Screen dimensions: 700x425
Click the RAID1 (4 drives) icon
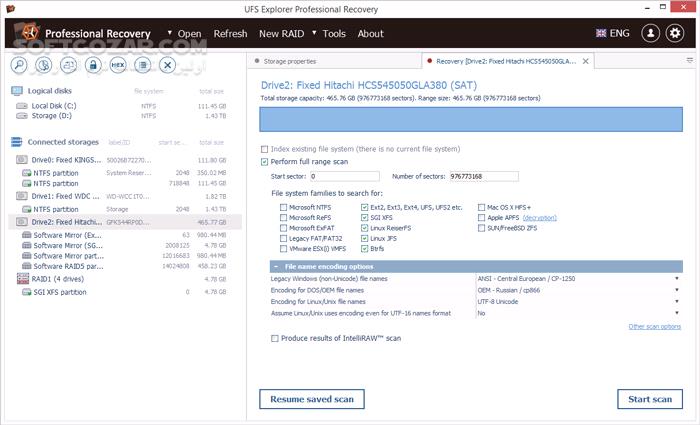point(23,279)
